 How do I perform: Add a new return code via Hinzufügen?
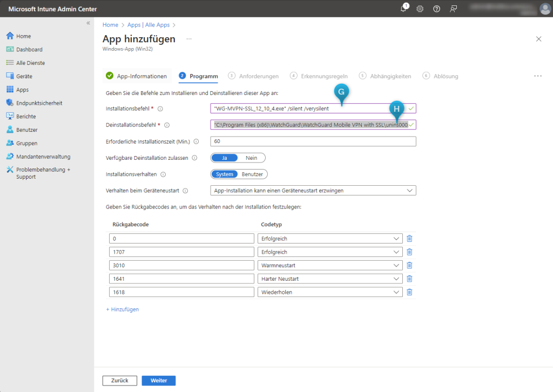tap(124, 309)
